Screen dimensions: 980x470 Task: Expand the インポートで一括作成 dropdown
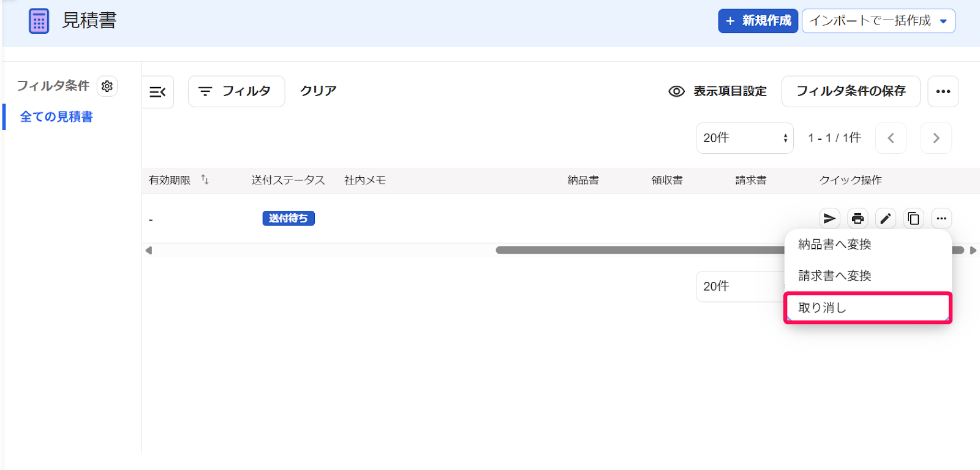[x=878, y=21]
